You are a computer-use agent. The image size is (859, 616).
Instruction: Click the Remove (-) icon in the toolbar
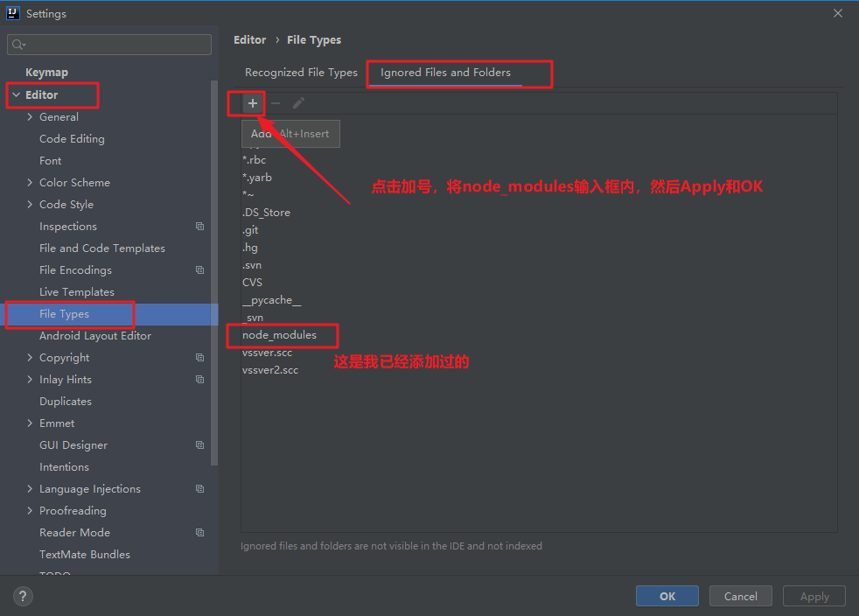tap(275, 103)
